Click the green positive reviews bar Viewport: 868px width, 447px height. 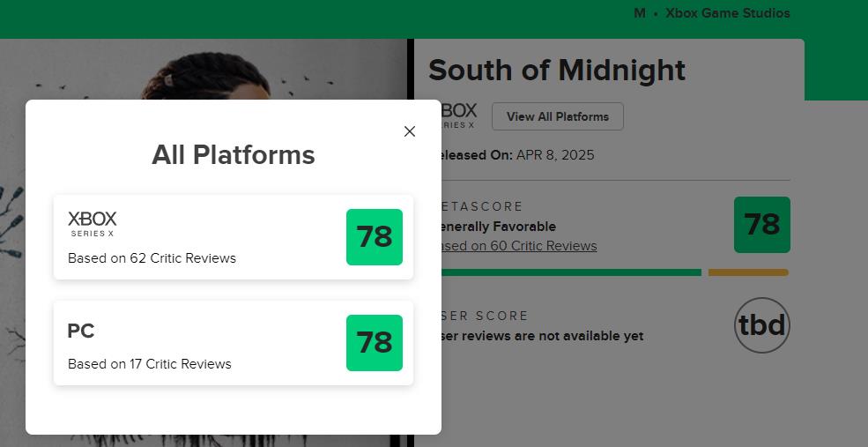point(571,272)
